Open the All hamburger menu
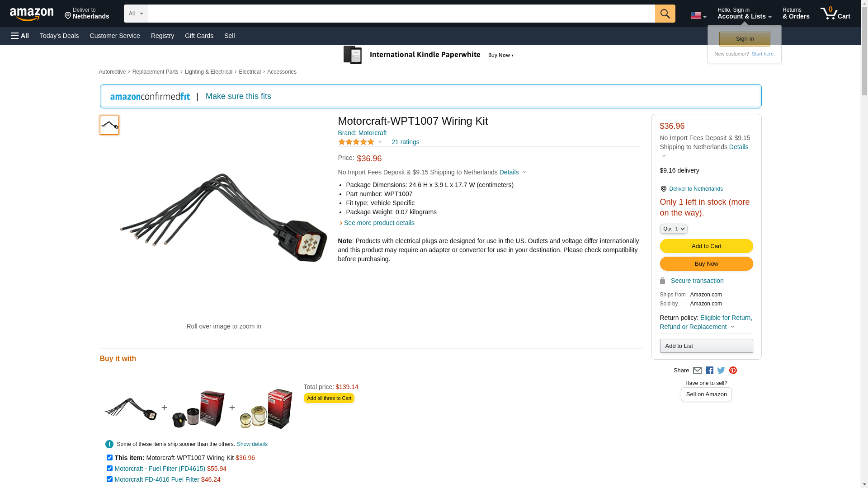The height and width of the screenshot is (488, 868). pyautogui.click(x=20, y=36)
